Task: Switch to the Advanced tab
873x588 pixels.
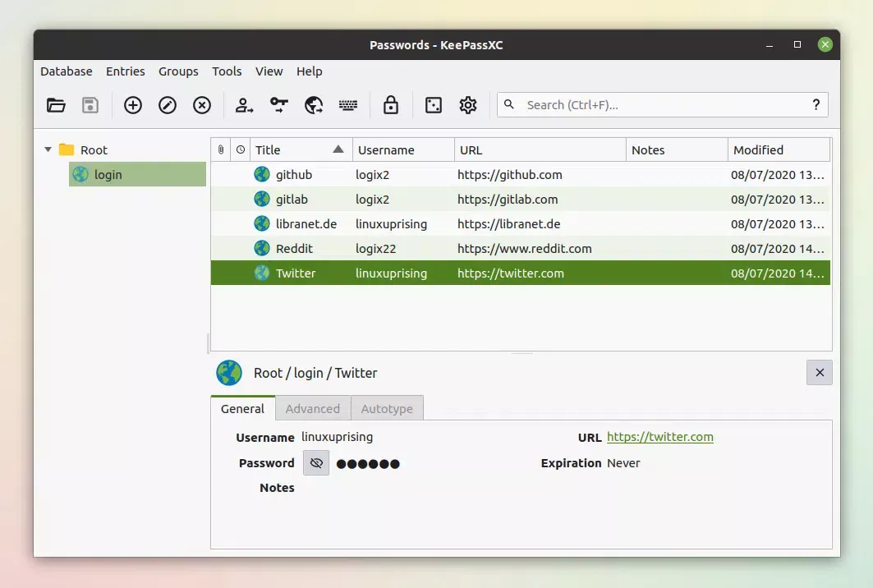Action: (313, 408)
